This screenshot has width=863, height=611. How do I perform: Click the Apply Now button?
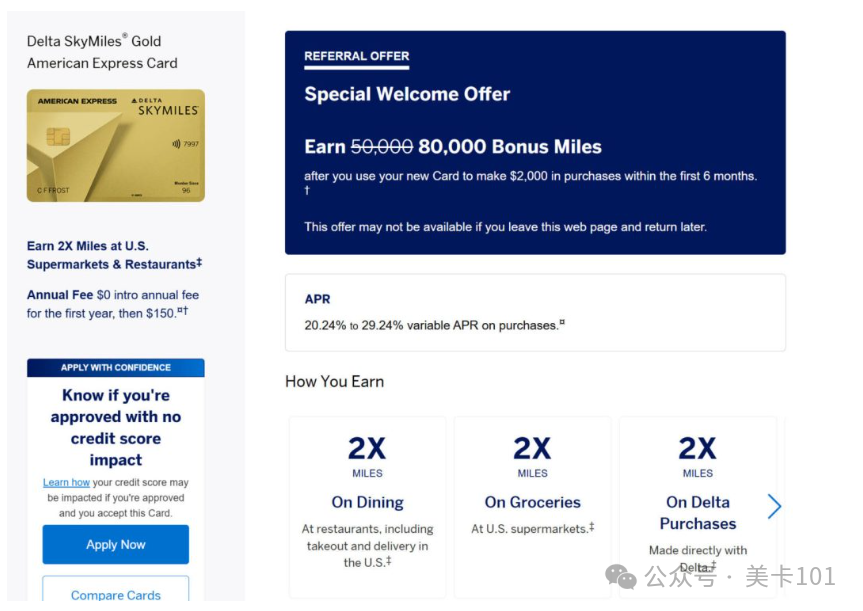pyautogui.click(x=116, y=544)
